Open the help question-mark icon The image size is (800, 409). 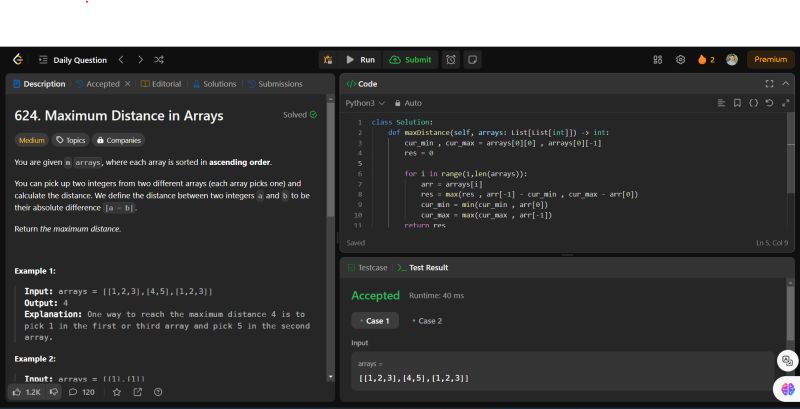pos(158,392)
